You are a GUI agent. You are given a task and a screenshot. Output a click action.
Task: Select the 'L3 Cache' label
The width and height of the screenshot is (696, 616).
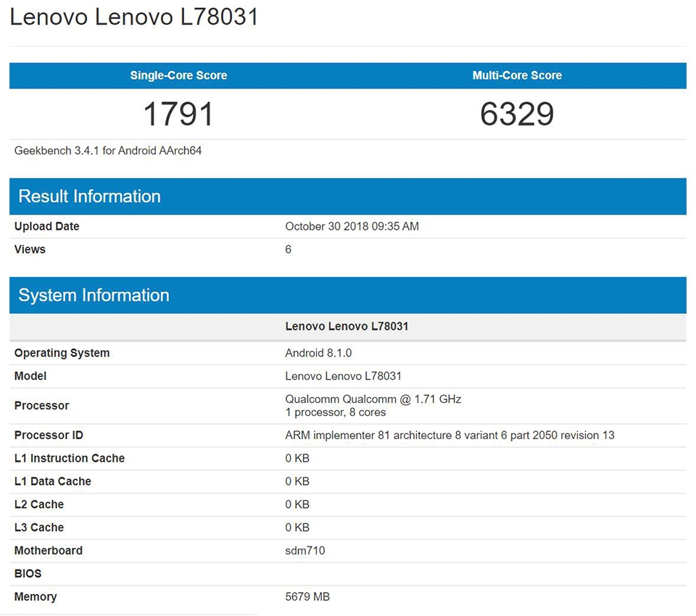(x=38, y=528)
